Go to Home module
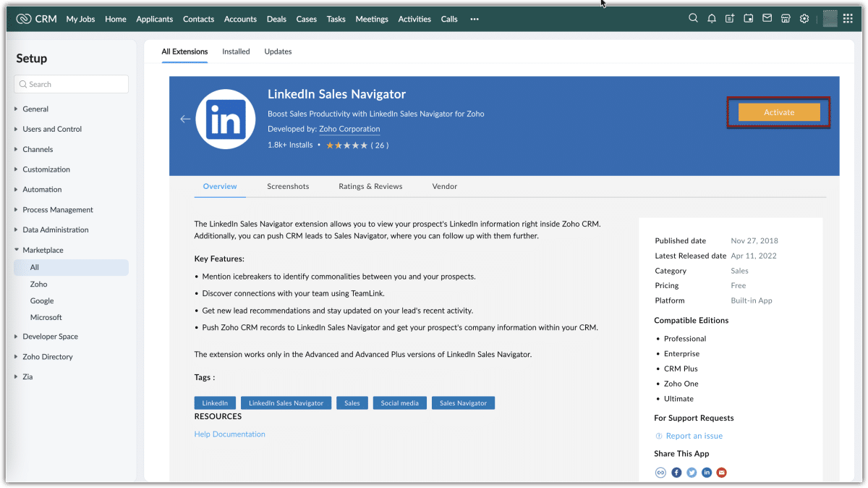868x488 pixels. pyautogui.click(x=116, y=19)
